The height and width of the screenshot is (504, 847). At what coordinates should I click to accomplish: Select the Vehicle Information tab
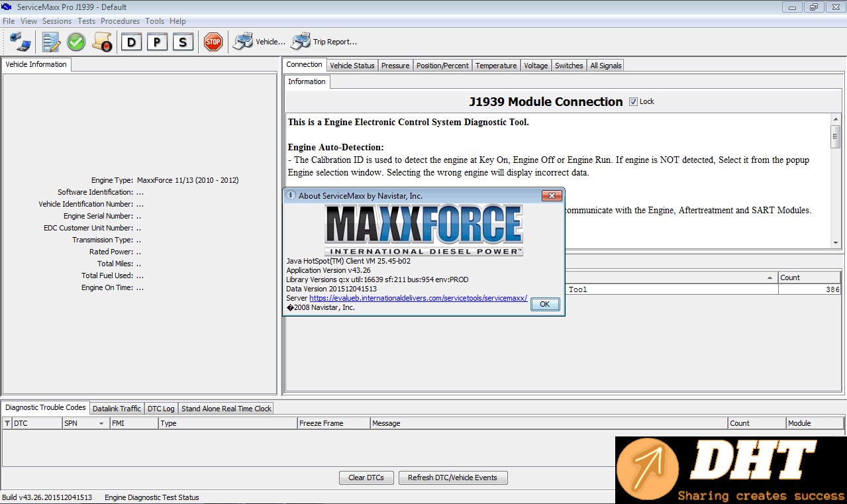coord(36,64)
